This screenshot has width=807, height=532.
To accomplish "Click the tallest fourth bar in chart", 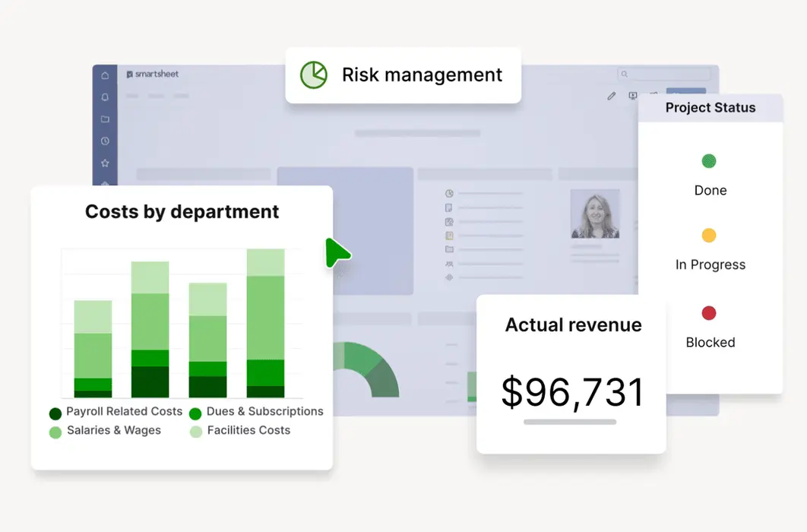I will (x=265, y=323).
